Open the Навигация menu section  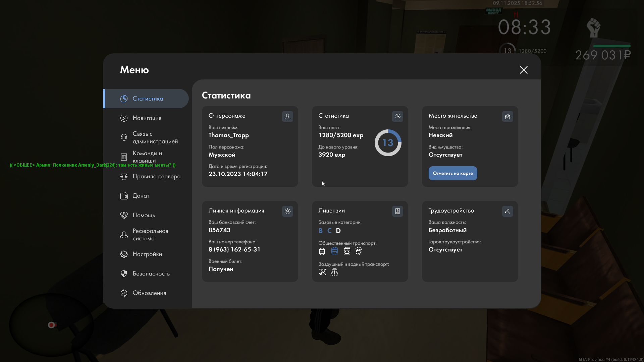pyautogui.click(x=147, y=118)
